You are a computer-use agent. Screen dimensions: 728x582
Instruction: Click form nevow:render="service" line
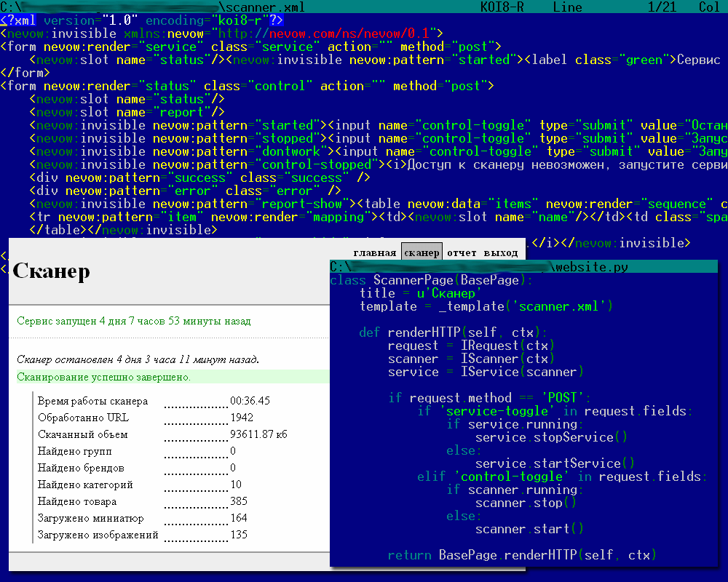coord(250,47)
